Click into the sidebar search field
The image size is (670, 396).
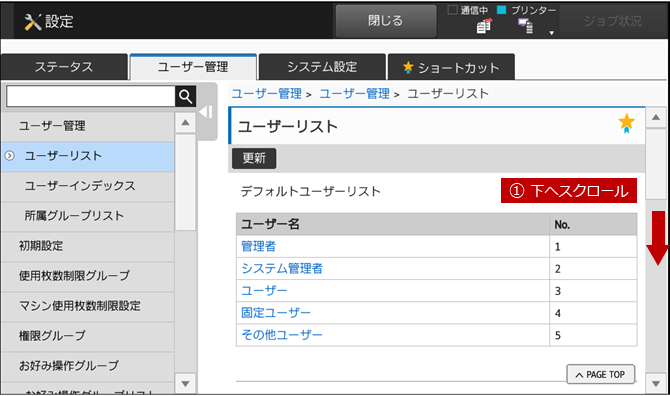91,97
